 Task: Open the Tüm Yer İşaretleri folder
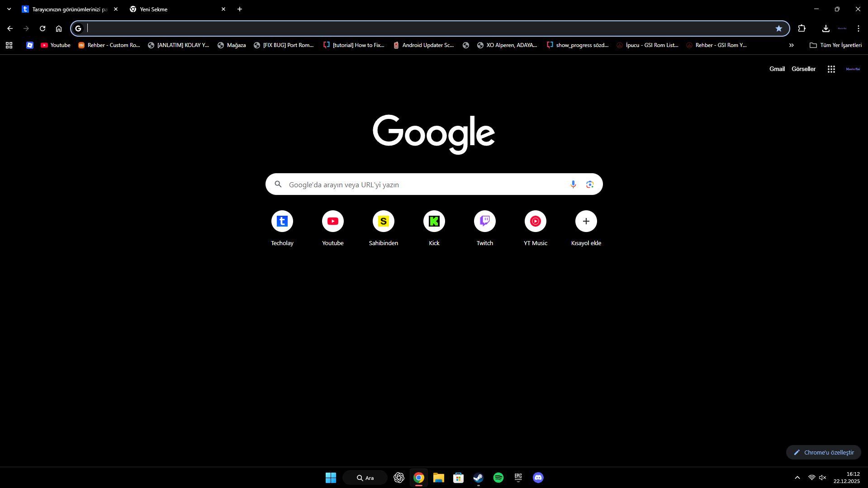click(835, 45)
